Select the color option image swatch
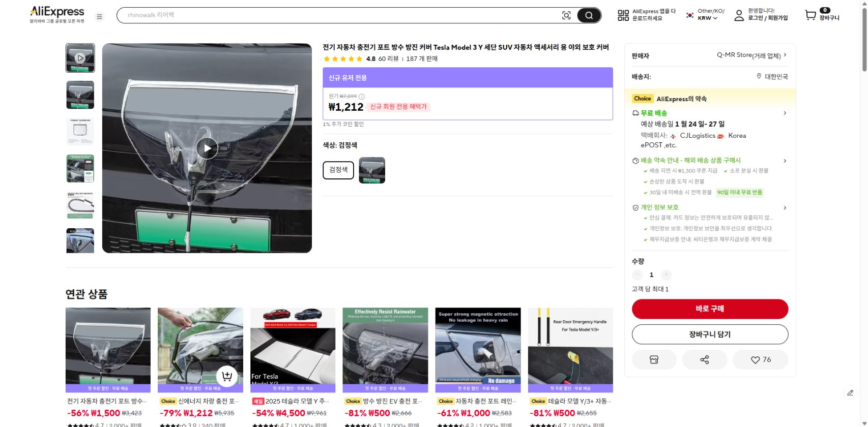This screenshot has width=868, height=427. [x=372, y=170]
